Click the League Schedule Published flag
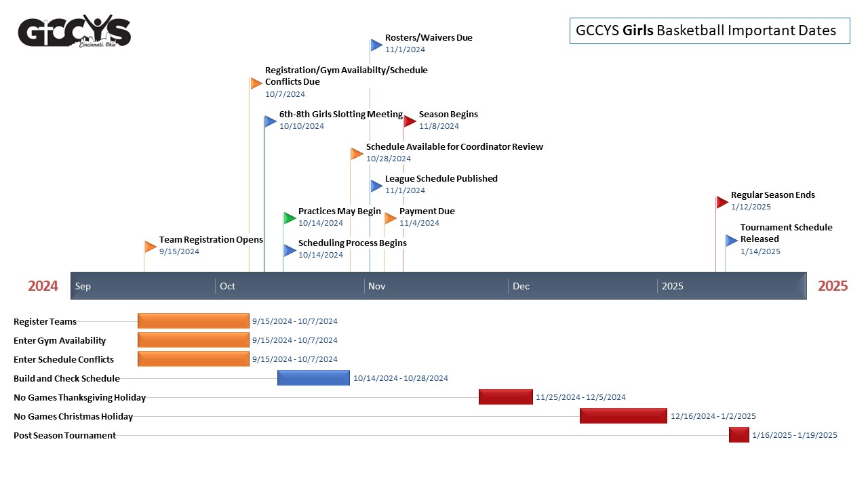Screen dimensions: 868x488 click(376, 186)
